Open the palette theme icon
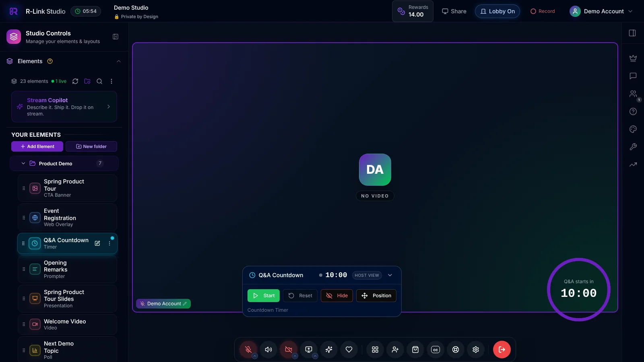 coord(633,129)
